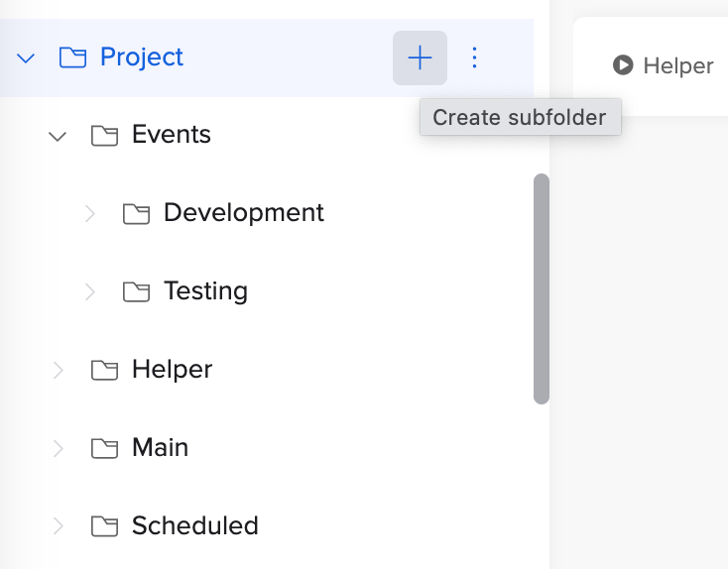Click the Events folder icon
This screenshot has width=728, height=569.
click(104, 136)
